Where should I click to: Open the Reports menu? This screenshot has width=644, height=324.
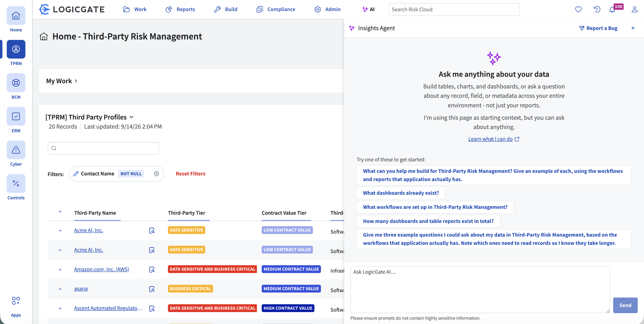180,9
